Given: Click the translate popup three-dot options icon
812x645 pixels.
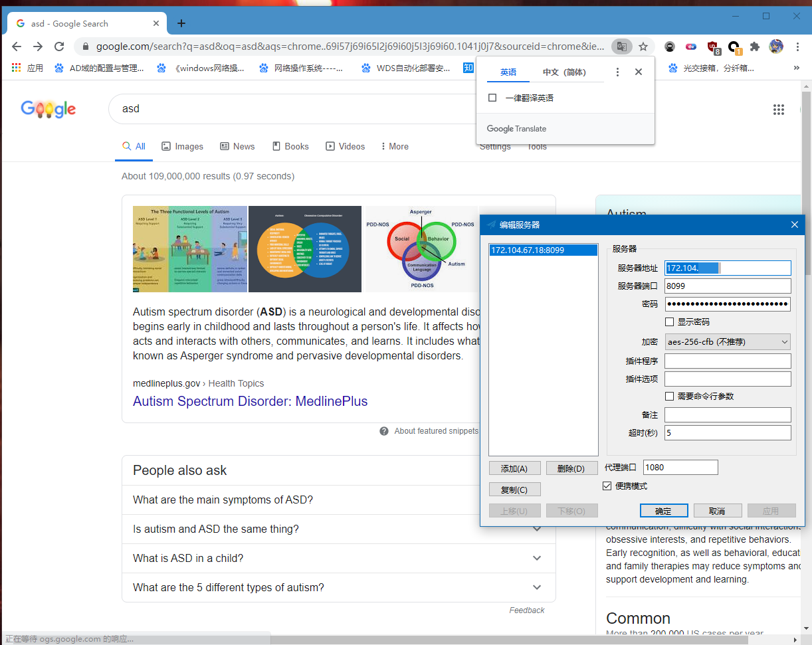Looking at the screenshot, I should [x=617, y=72].
